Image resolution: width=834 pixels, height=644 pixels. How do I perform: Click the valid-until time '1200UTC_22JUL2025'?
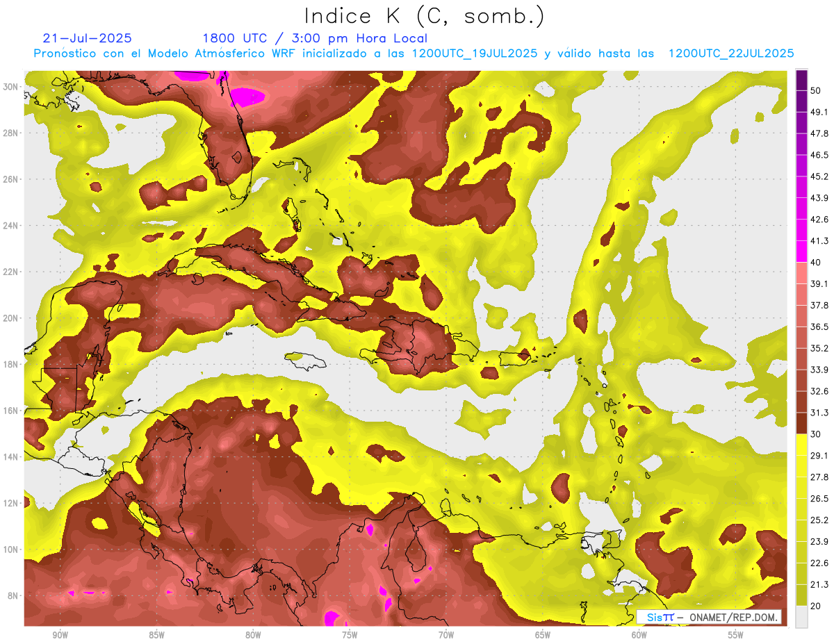pyautogui.click(x=731, y=53)
